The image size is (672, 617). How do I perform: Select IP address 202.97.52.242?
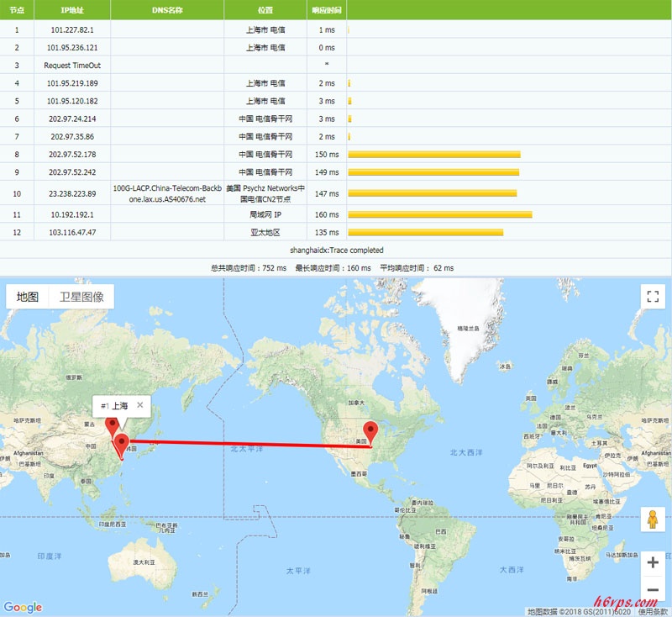pos(72,172)
